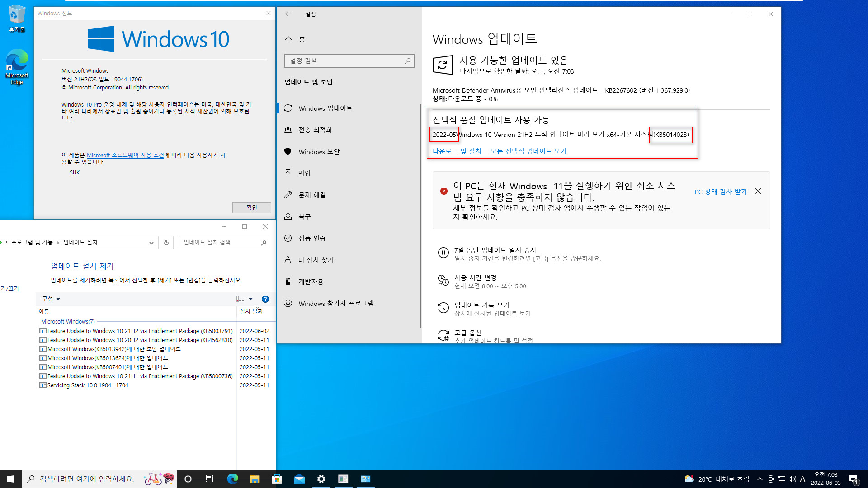Select KB5000736 21H1 Feature Update row
The image size is (868, 488).
(x=154, y=376)
